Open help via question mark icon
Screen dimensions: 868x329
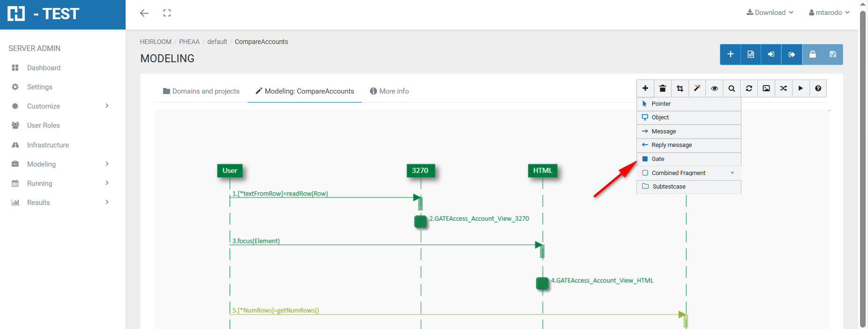[x=818, y=88]
